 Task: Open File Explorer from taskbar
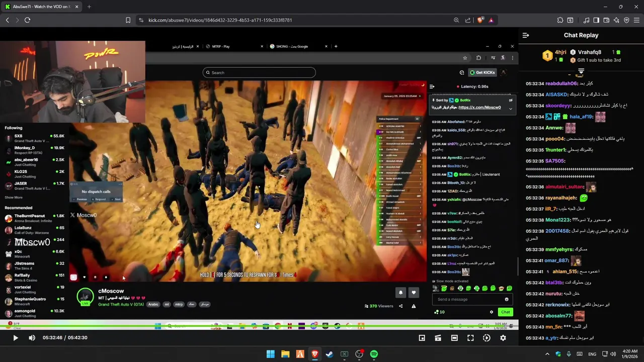pos(285,354)
